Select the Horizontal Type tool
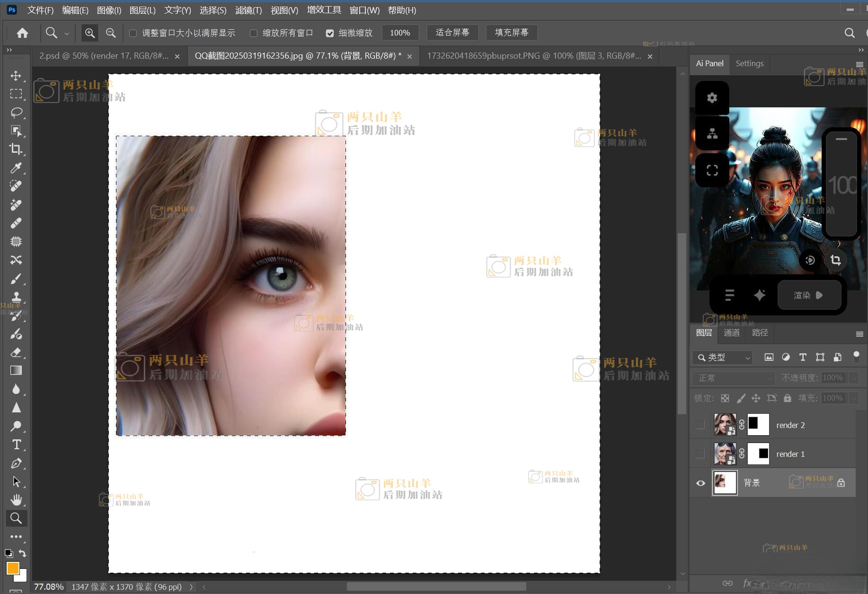Image resolution: width=868 pixels, height=594 pixels. pyautogui.click(x=16, y=445)
